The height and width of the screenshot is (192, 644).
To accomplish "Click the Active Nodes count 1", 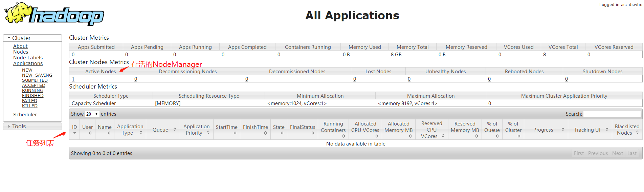I will pos(73,79).
